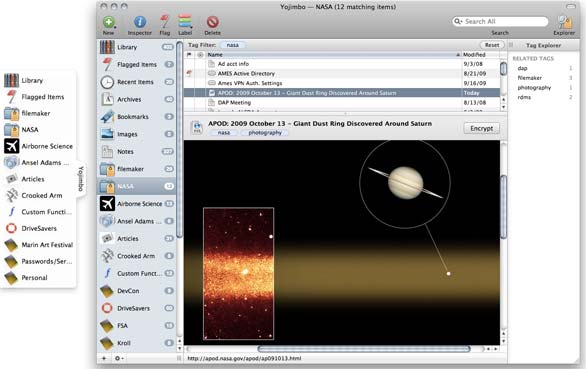The width and height of the screenshot is (586, 369).
Task: Select the AMES Active Directory item
Action: point(342,74)
